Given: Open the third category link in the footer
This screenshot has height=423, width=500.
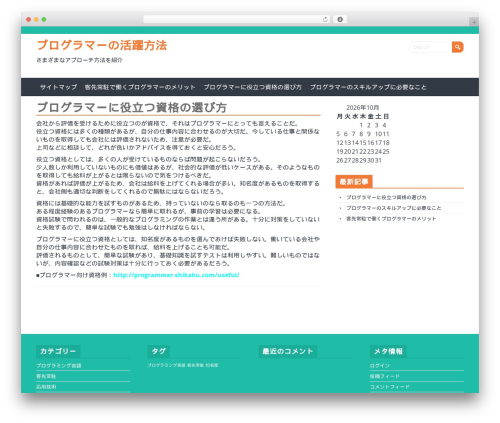Looking at the screenshot, I should pos(46,387).
